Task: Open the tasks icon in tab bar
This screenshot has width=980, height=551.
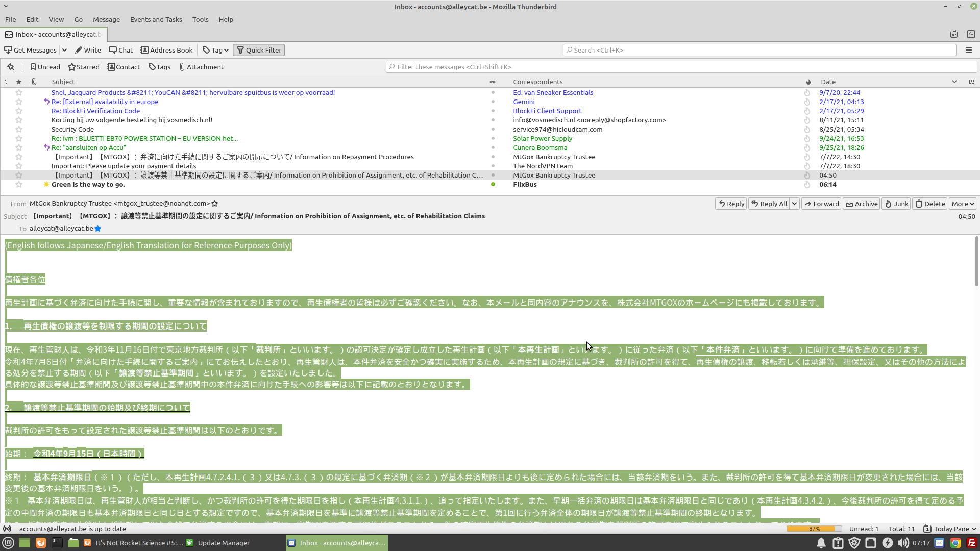Action: pos(971,34)
